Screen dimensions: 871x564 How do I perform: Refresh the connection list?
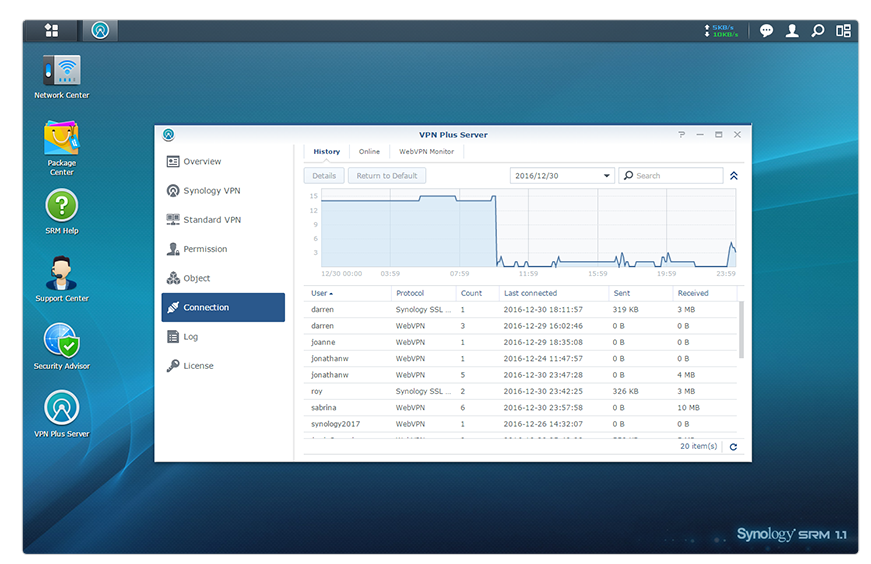tap(733, 447)
